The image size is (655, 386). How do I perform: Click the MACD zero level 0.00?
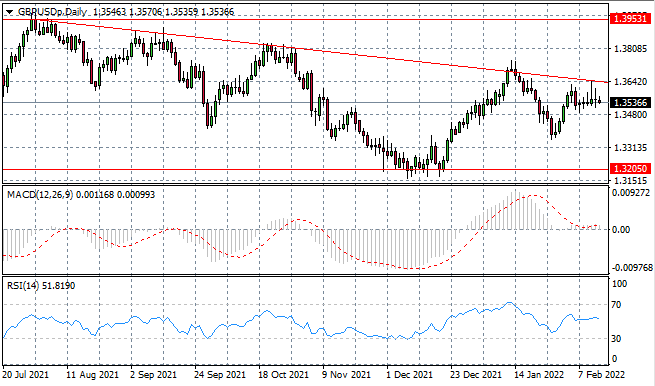pyautogui.click(x=620, y=230)
